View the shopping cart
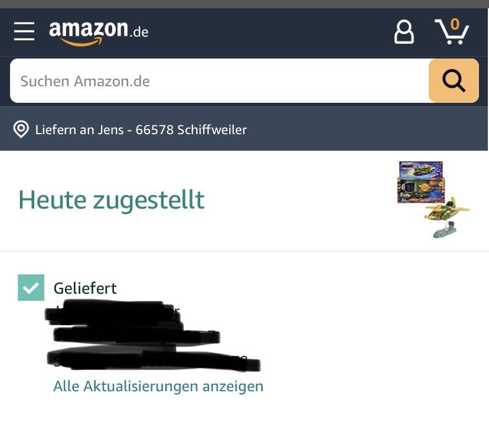The width and height of the screenshot is (489, 448). pos(452,31)
